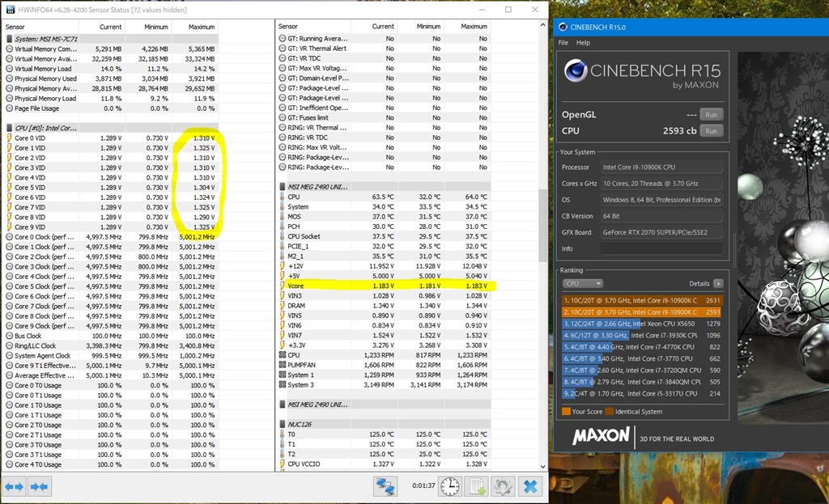Viewport: 829px width, 504px height.
Task: Select the Core 9 VID row
Action: click(111, 227)
